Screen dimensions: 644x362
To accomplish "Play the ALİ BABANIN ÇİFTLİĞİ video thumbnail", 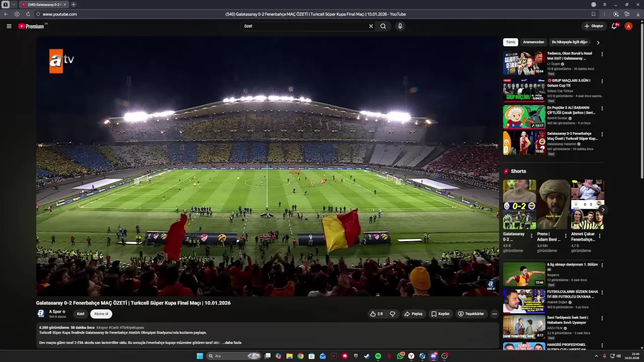I will click(524, 117).
